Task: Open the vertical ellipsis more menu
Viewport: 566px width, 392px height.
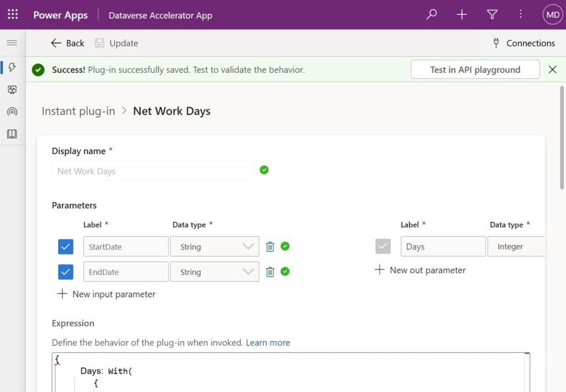Action: [521, 14]
